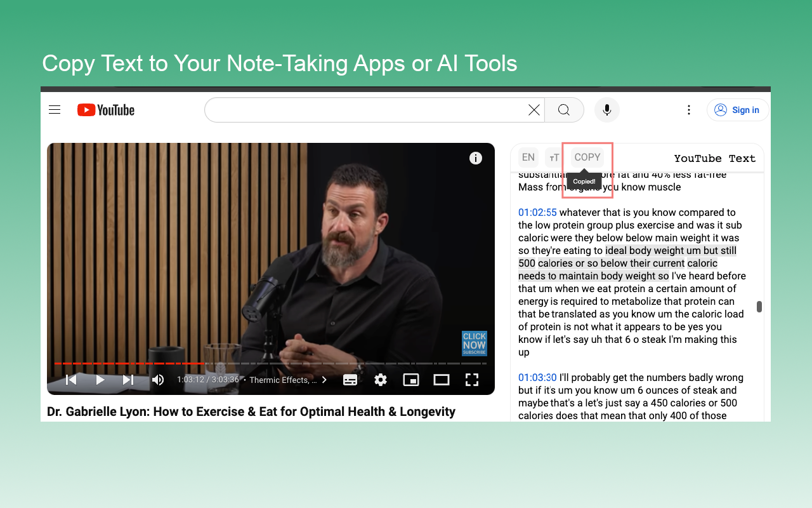
Task: Mute the video volume speaker icon
Action: [157, 379]
